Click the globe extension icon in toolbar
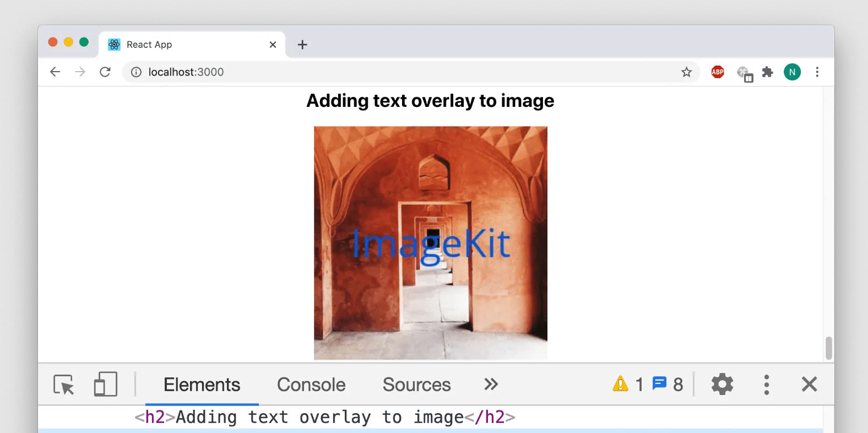 (745, 73)
